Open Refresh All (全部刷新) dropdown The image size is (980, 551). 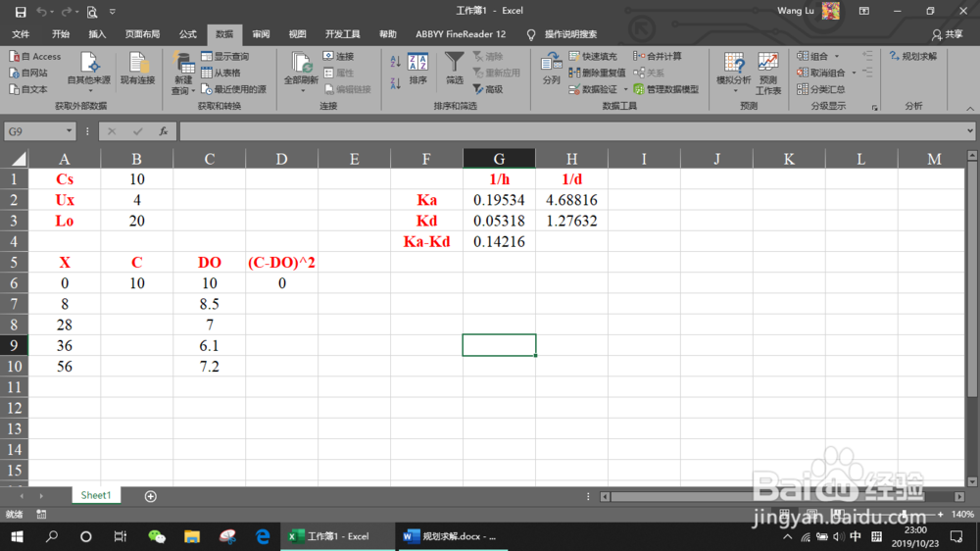coord(301,74)
